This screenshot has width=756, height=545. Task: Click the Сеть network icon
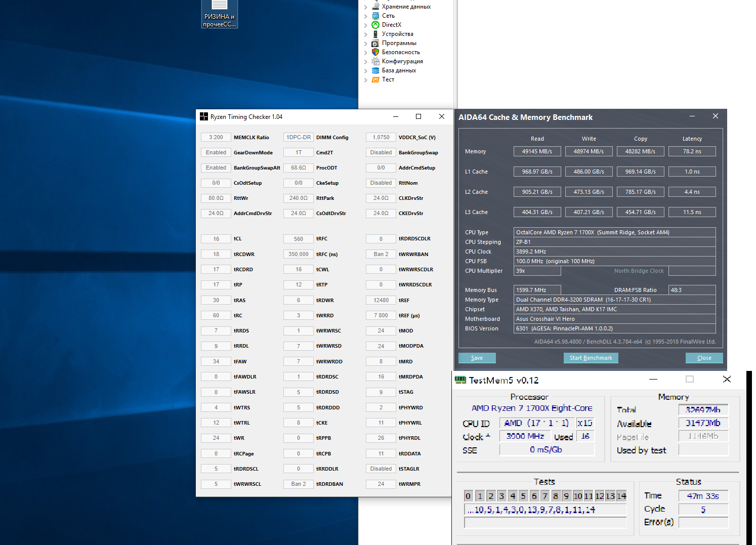(375, 16)
